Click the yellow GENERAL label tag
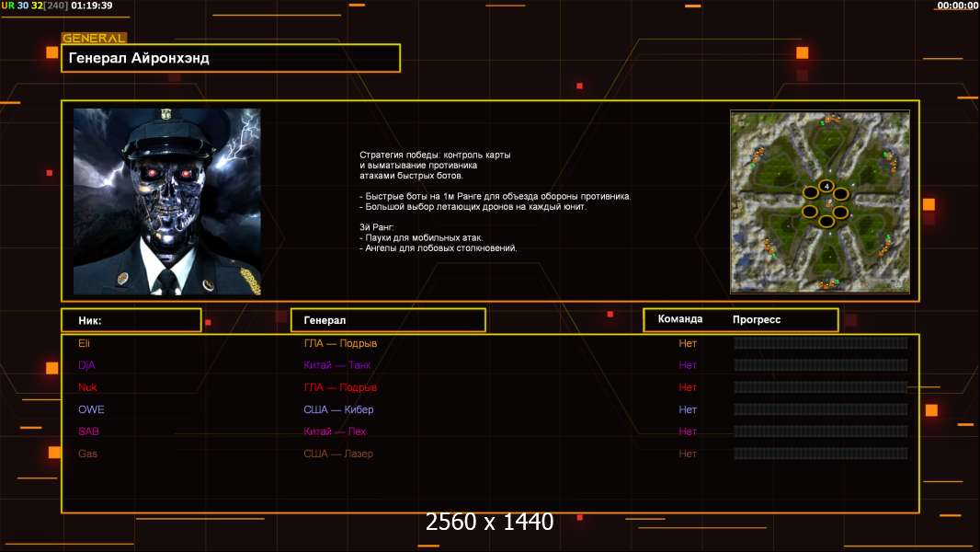 pyautogui.click(x=94, y=39)
